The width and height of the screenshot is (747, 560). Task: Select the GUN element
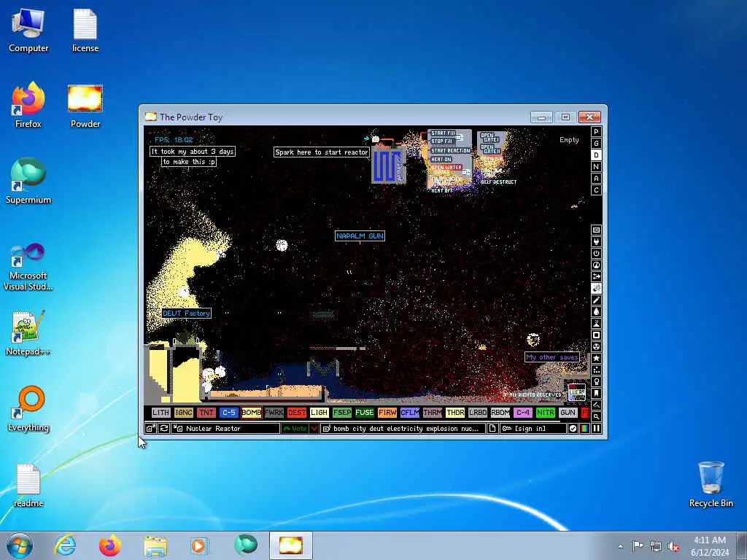click(568, 413)
